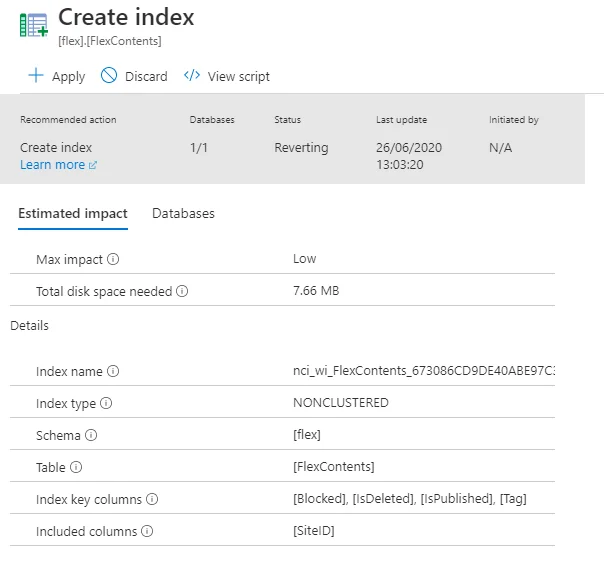The image size is (604, 572).
Task: Click info icon next to Index type
Action: click(106, 404)
